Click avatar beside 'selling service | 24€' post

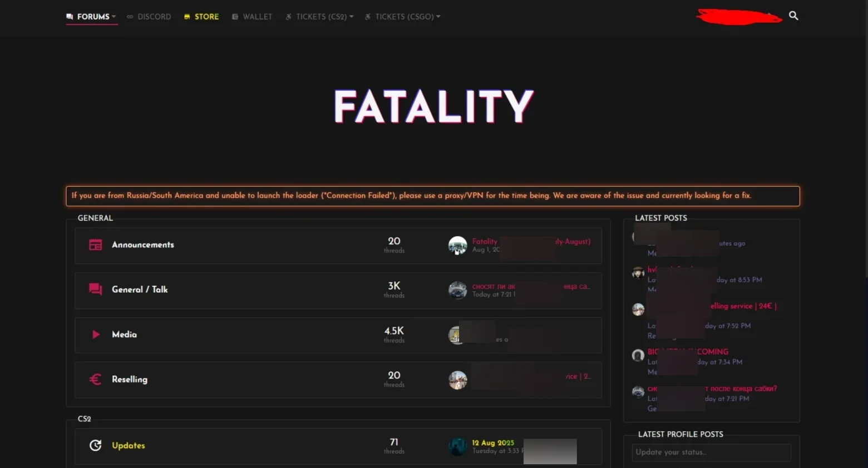[x=638, y=310]
